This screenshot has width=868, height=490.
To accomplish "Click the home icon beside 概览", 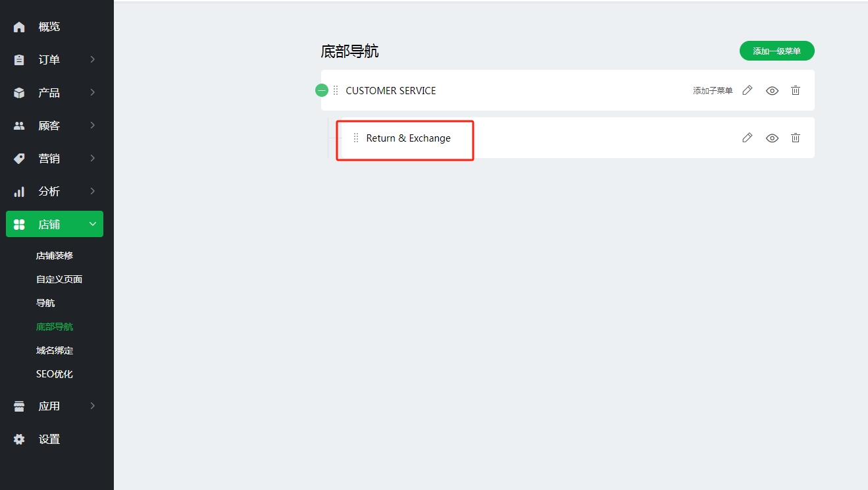I will coord(19,27).
